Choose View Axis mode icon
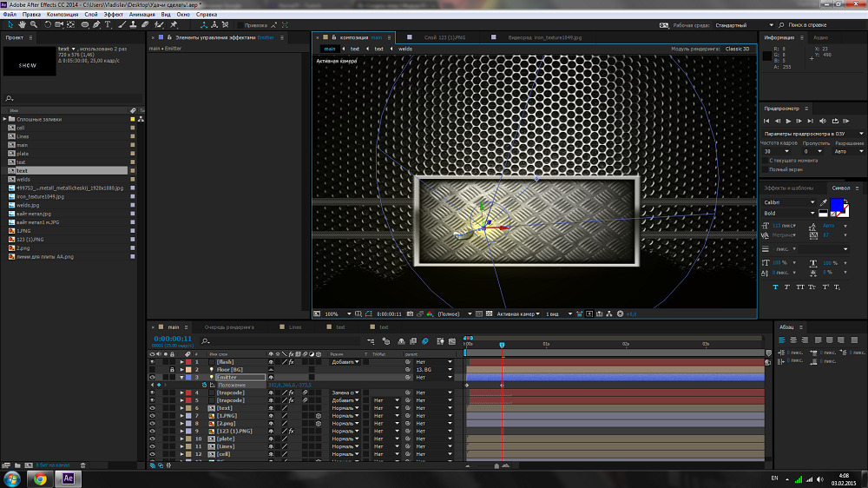Image resolution: width=868 pixels, height=488 pixels. 226,25
